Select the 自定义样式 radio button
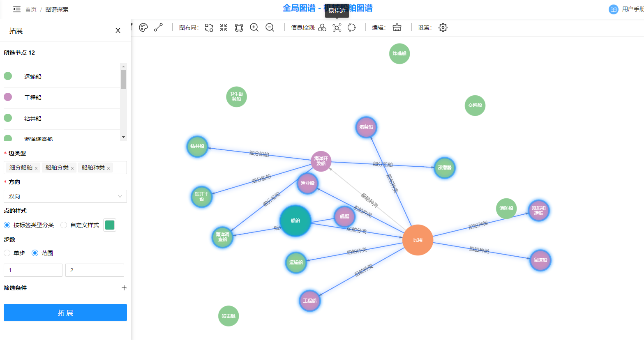Viewport: 644px width, 340px height. [64, 225]
